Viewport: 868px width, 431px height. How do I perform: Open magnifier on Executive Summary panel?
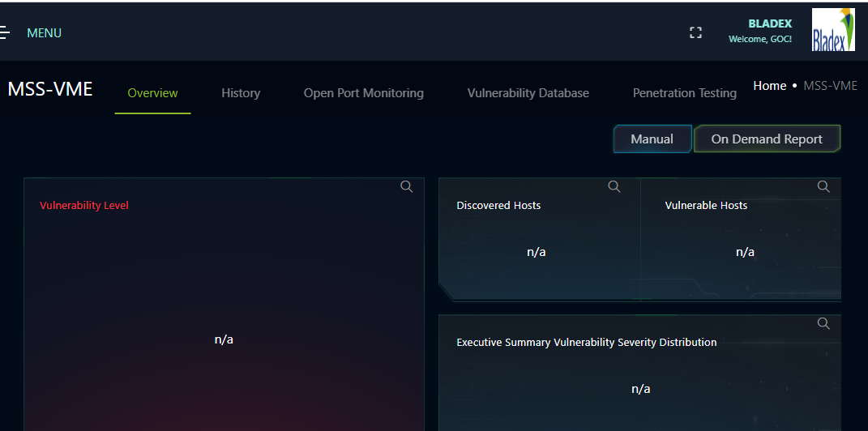click(823, 324)
